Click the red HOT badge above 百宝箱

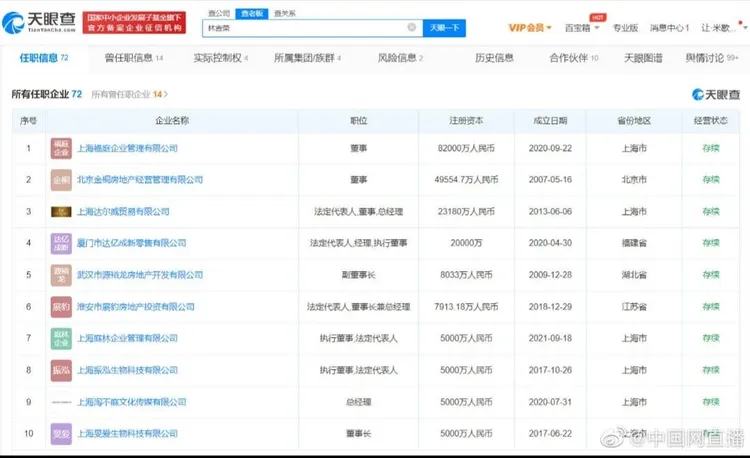coord(598,18)
